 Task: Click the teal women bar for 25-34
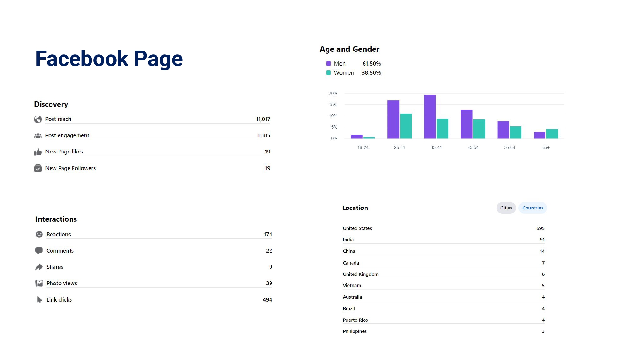(406, 126)
